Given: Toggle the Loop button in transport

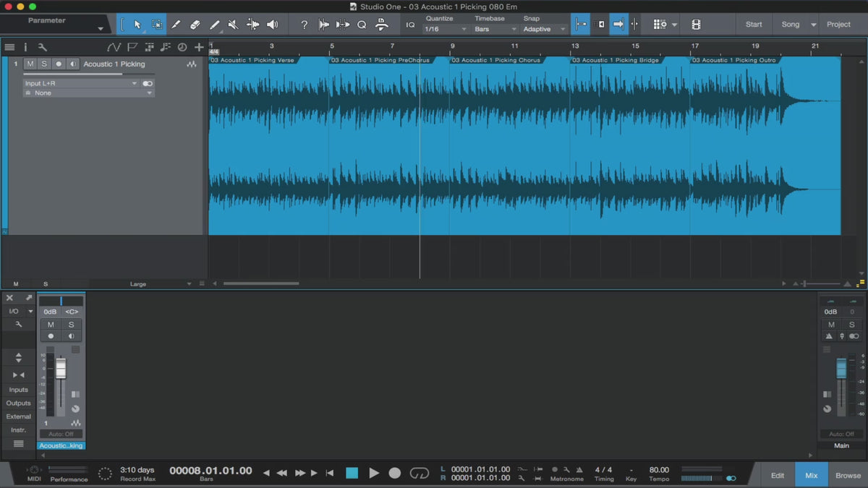Looking at the screenshot, I should tap(420, 473).
